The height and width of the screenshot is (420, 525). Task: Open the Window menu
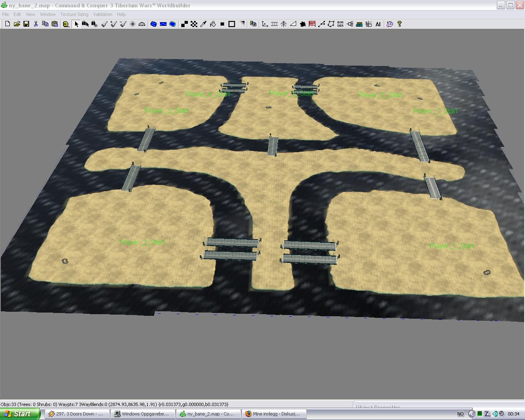point(48,14)
